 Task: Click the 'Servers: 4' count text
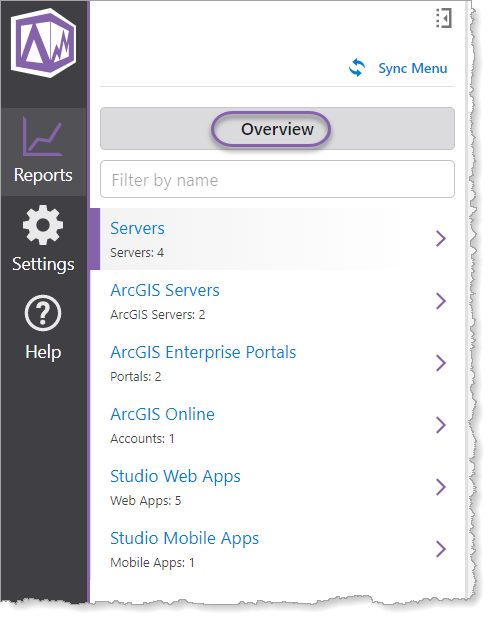[137, 253]
